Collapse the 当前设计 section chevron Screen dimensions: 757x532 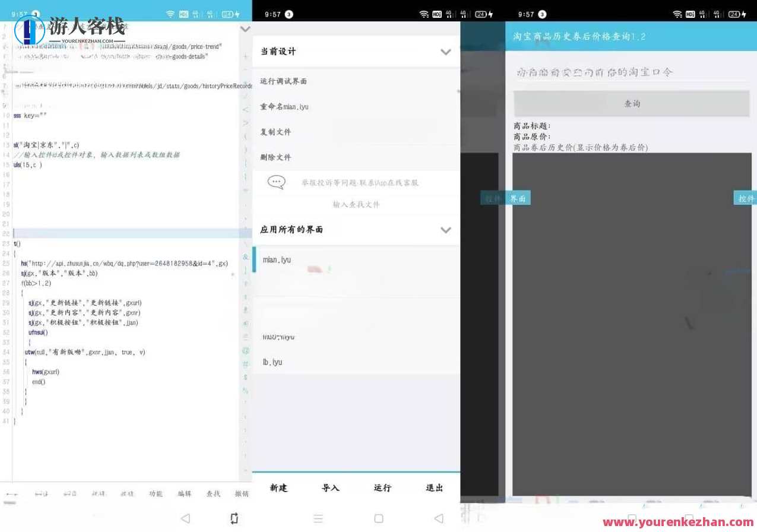pos(446,52)
